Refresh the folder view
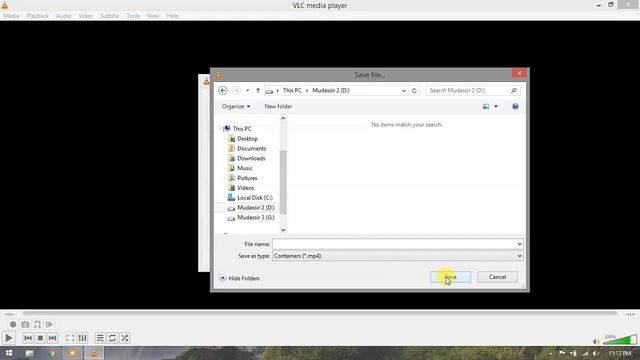Viewport: 640px width, 360px height. click(414, 91)
